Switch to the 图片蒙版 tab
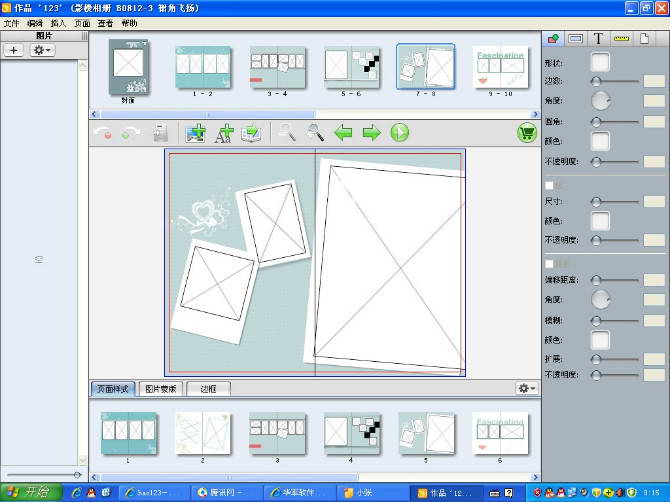This screenshot has height=502, width=670. point(161,389)
